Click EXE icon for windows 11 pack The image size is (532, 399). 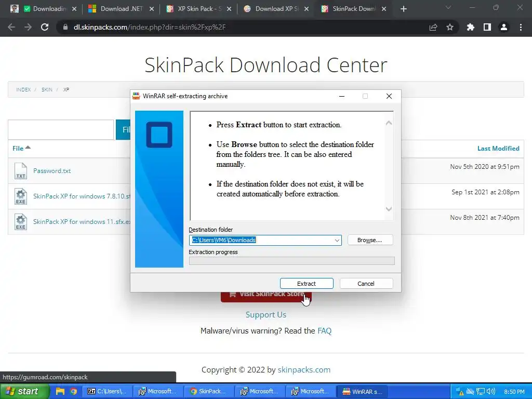click(x=21, y=222)
